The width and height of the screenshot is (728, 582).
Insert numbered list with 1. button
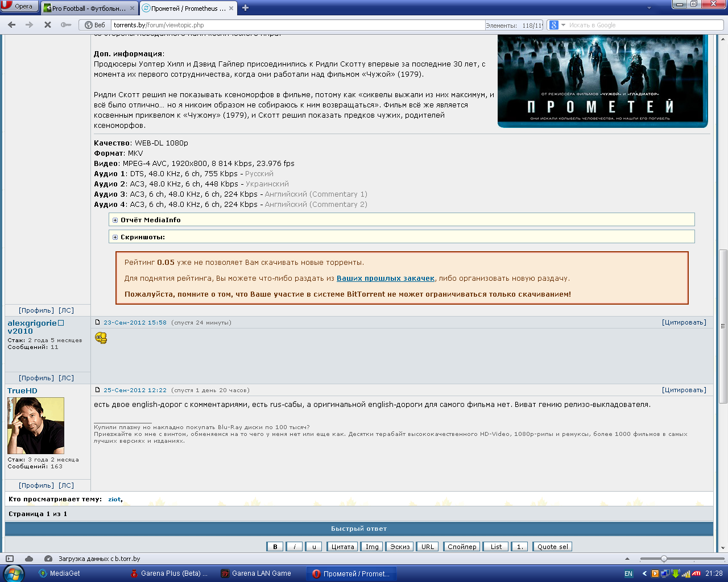pyautogui.click(x=520, y=547)
